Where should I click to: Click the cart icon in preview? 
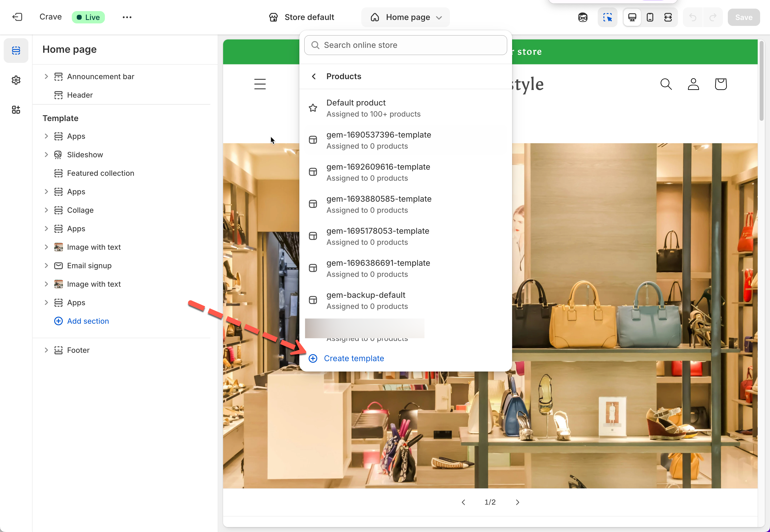coord(721,84)
